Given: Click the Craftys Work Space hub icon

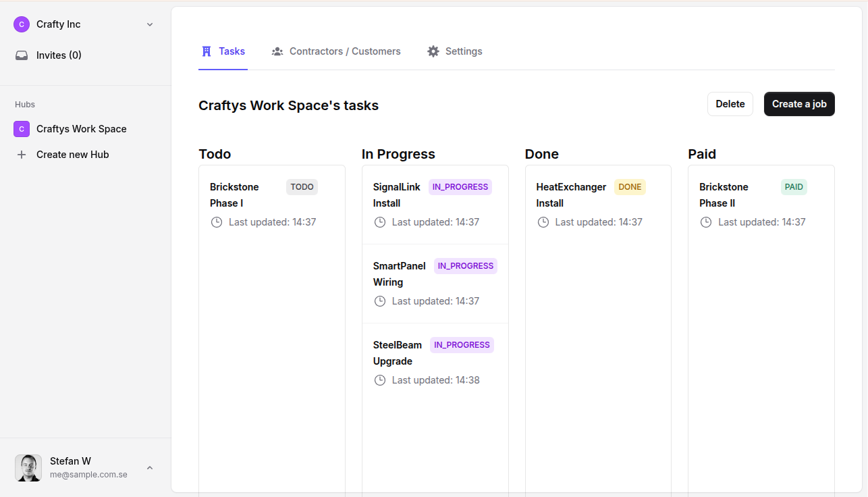Looking at the screenshot, I should pos(21,128).
